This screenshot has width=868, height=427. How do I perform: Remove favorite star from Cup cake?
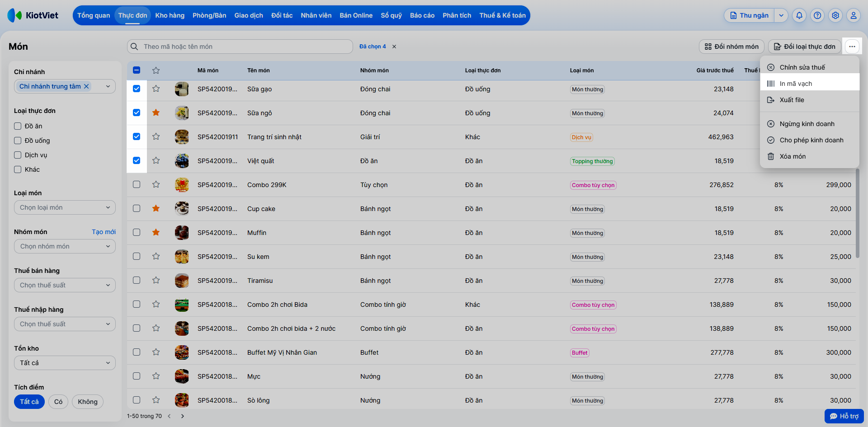coord(156,208)
